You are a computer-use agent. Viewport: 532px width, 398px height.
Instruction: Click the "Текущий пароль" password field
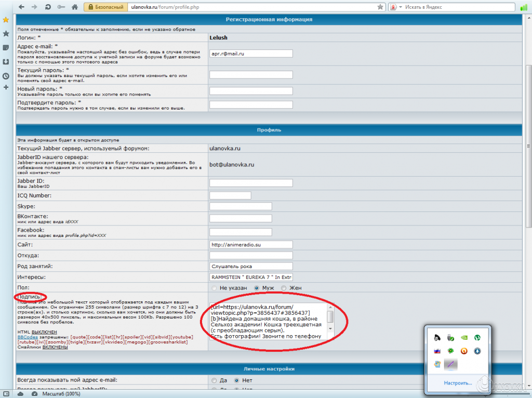[x=251, y=75]
